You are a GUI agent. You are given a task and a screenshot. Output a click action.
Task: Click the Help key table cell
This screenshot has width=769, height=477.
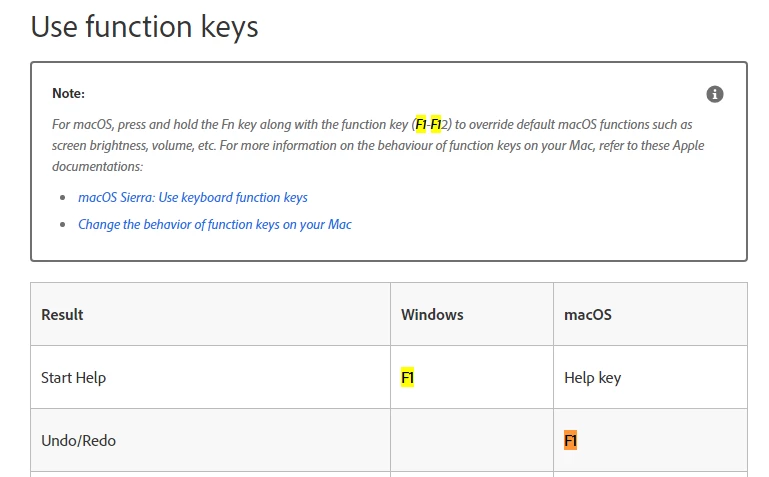pyautogui.click(x=650, y=377)
